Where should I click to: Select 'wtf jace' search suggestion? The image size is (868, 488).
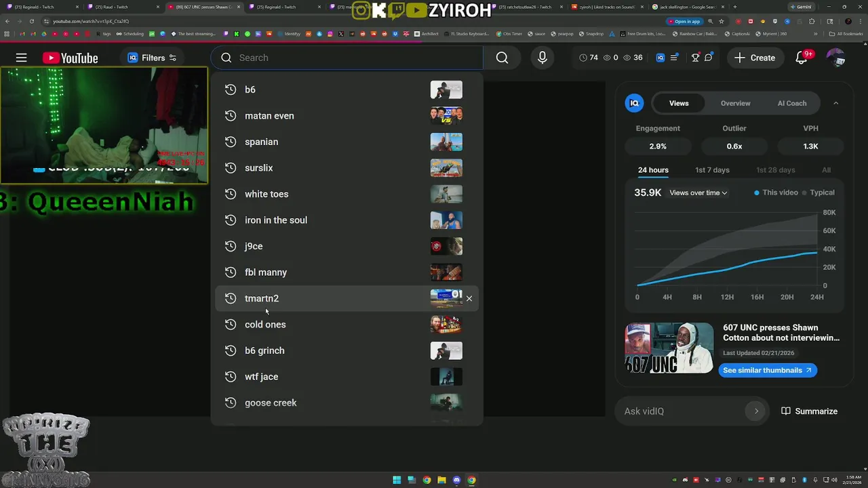coord(347,377)
